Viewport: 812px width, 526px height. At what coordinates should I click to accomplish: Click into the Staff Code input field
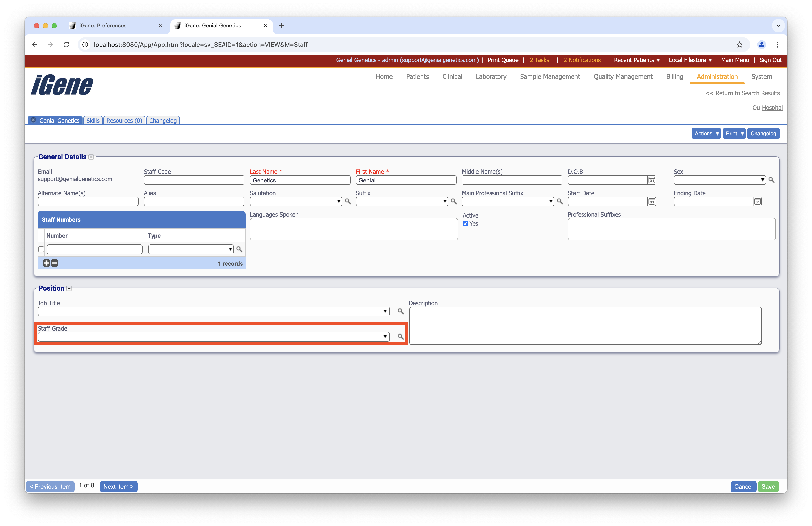click(x=194, y=180)
